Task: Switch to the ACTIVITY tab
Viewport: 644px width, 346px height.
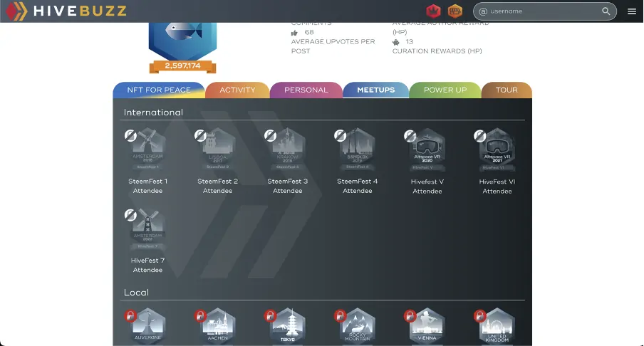Action: pos(237,90)
